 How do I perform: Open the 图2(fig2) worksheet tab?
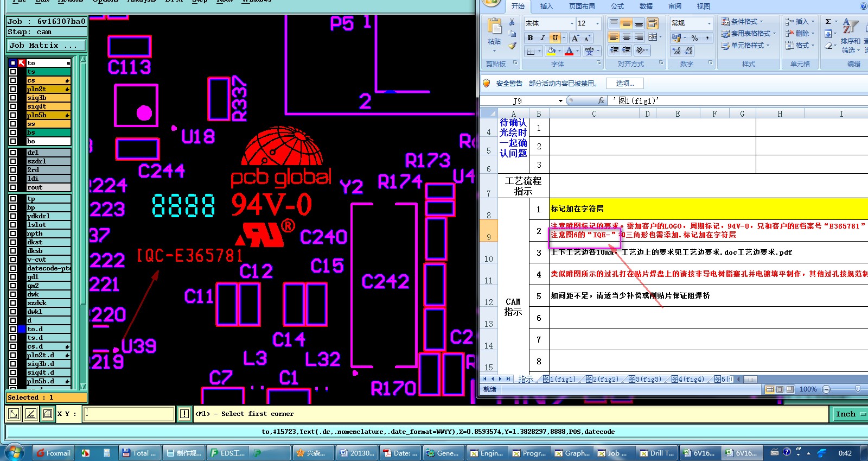click(602, 379)
